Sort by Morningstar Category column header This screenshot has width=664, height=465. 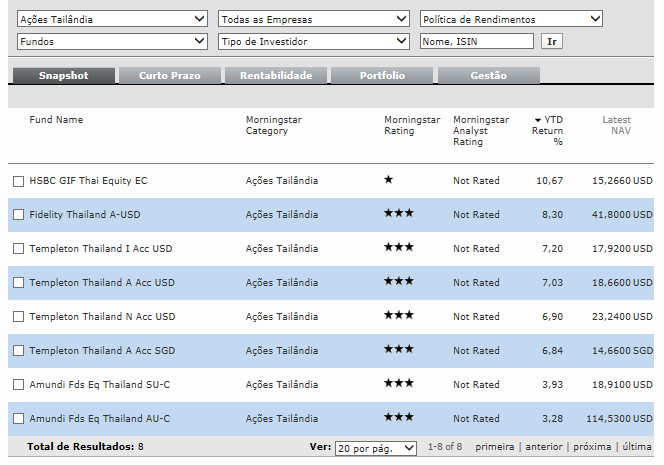coord(274,125)
